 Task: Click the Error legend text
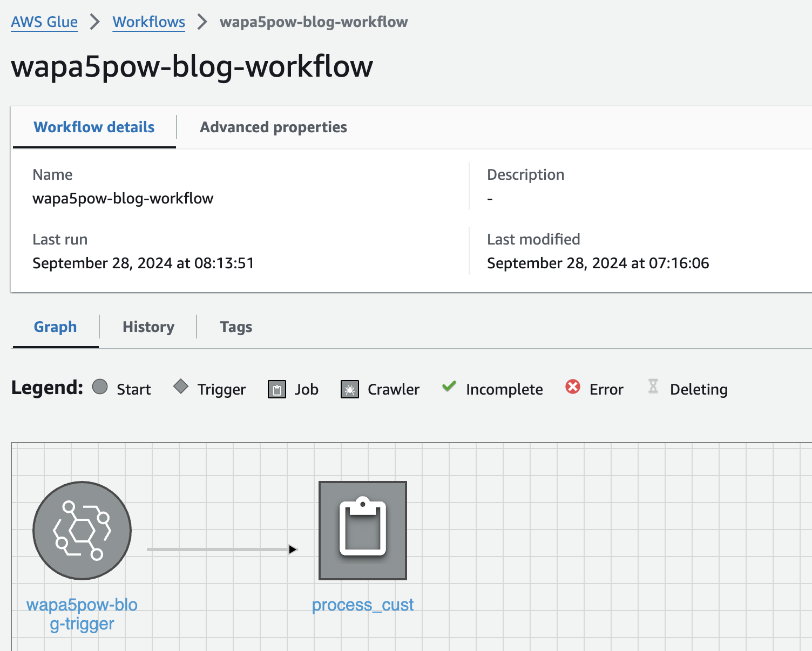606,390
